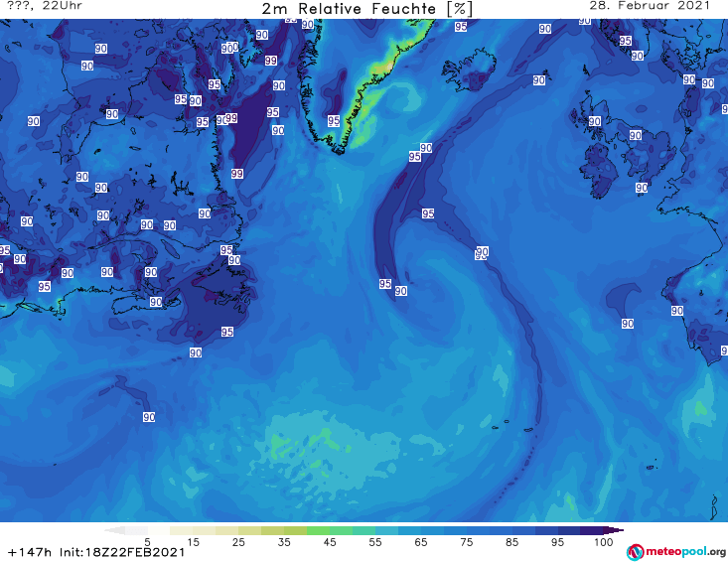This screenshot has height=562, width=728.
Task: Click the 'Init:18Z22FEB2021' initialization text
Action: pyautogui.click(x=122, y=552)
